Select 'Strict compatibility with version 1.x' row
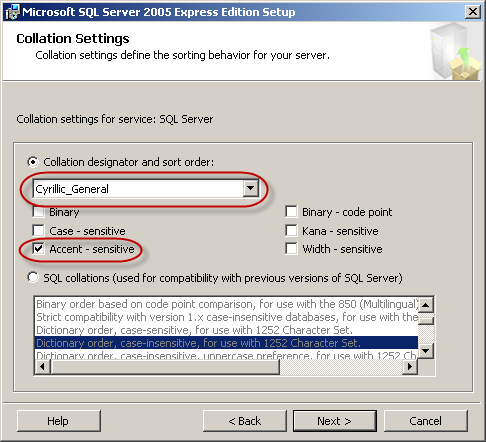This screenshot has height=442, width=486. 227,317
